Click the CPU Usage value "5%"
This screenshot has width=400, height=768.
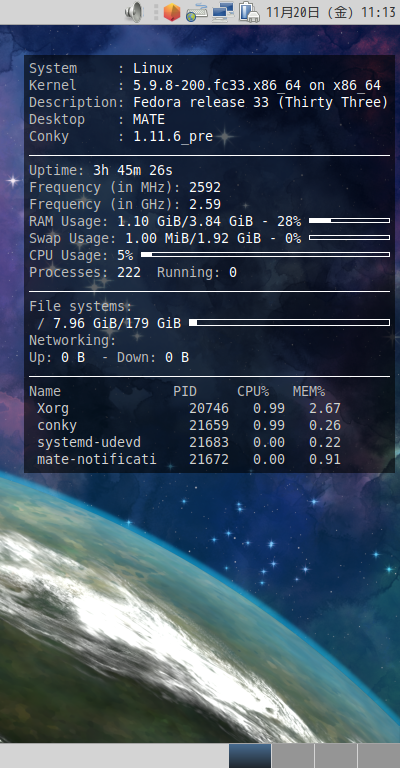(125, 255)
